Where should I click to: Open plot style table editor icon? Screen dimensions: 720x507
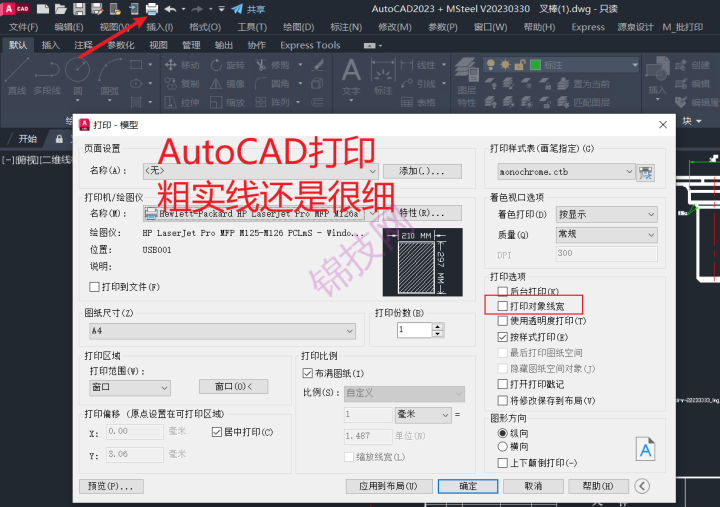646,173
